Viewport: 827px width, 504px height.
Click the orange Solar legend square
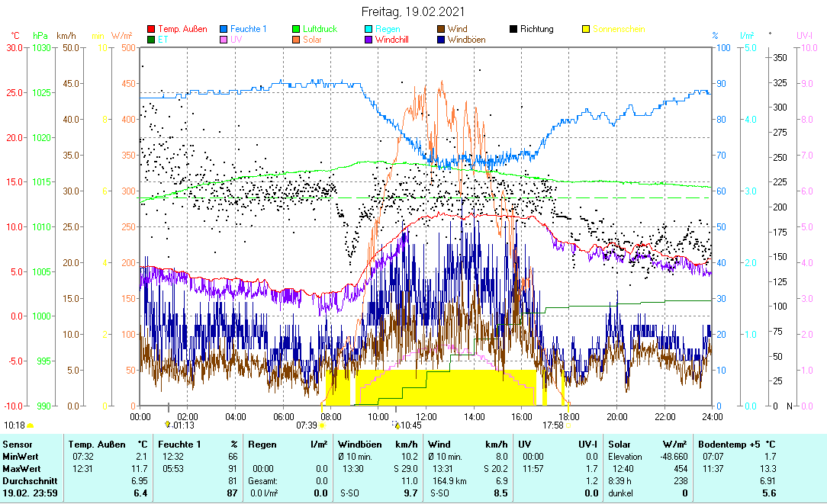click(x=296, y=40)
